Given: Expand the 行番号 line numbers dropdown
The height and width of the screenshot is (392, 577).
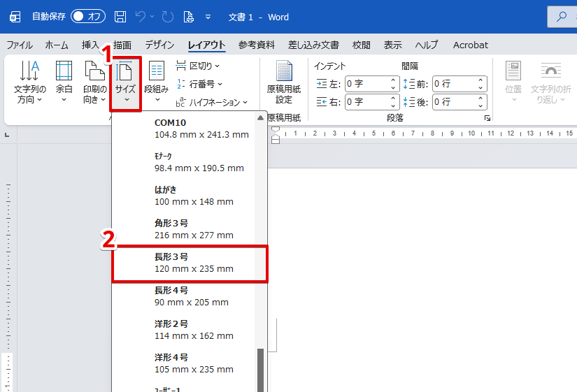Looking at the screenshot, I should pos(198,84).
